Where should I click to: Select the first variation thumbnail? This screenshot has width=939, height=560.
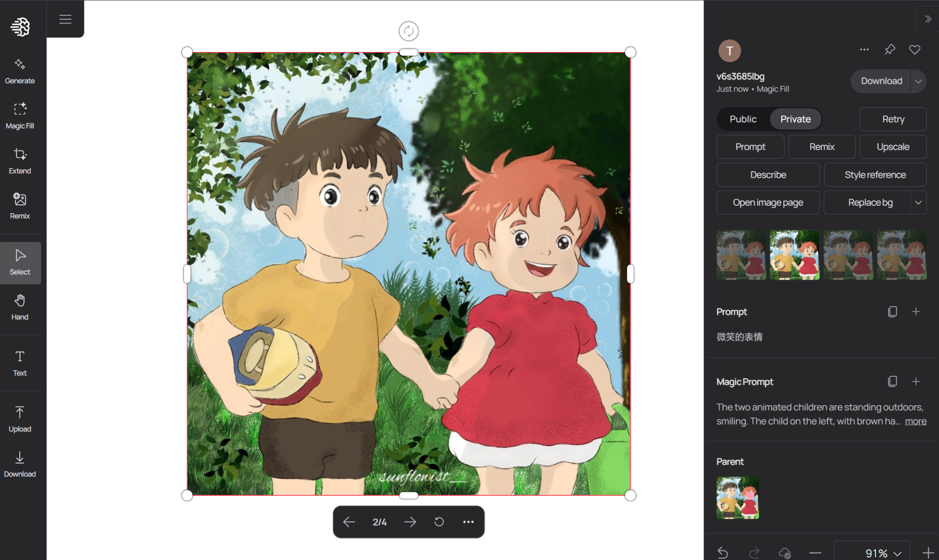(x=741, y=255)
